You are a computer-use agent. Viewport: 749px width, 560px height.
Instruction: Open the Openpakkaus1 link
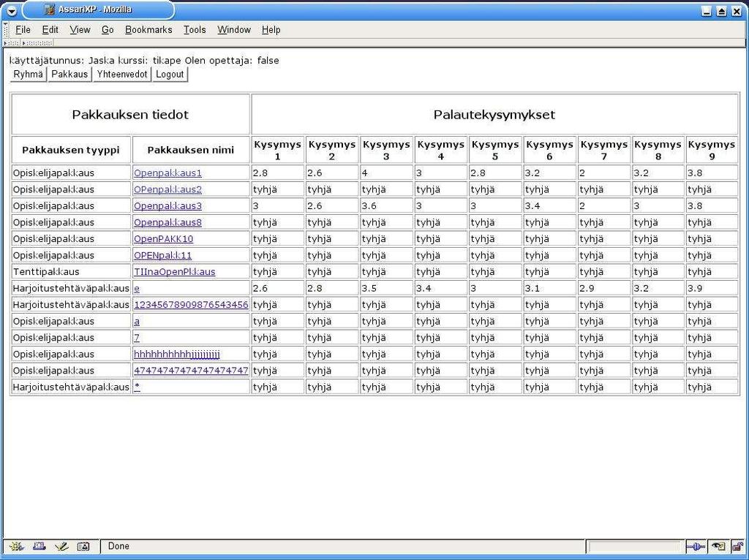[168, 173]
